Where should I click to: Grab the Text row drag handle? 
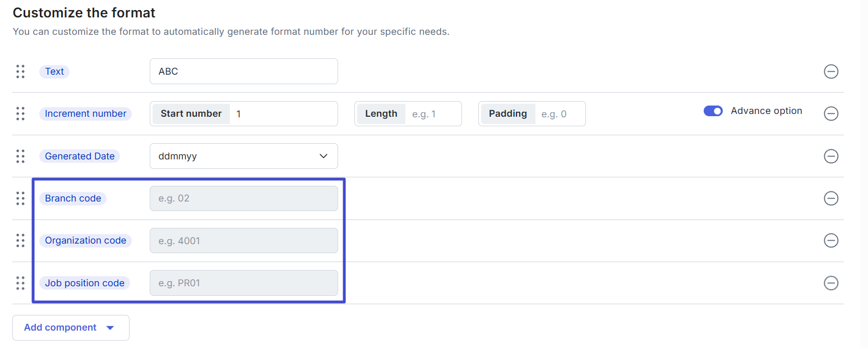pyautogui.click(x=21, y=71)
